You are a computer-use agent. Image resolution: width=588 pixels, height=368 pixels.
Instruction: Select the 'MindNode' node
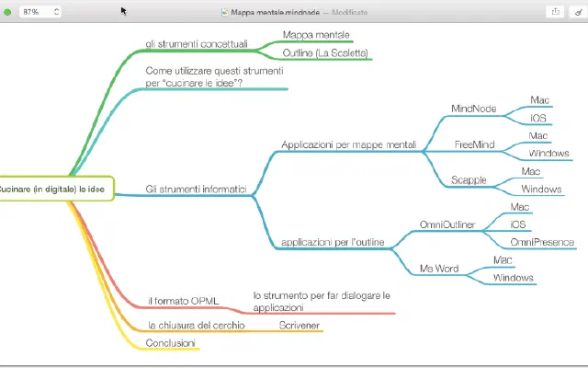tap(474, 109)
